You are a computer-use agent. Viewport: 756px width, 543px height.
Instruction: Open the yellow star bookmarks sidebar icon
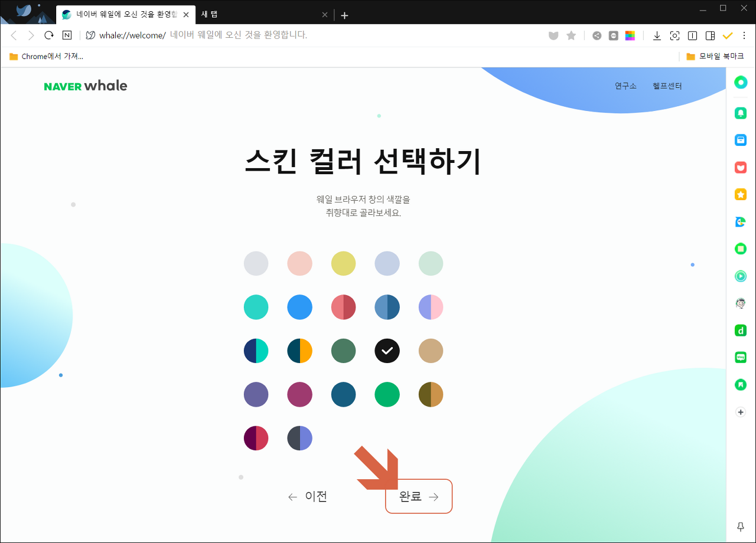click(741, 194)
